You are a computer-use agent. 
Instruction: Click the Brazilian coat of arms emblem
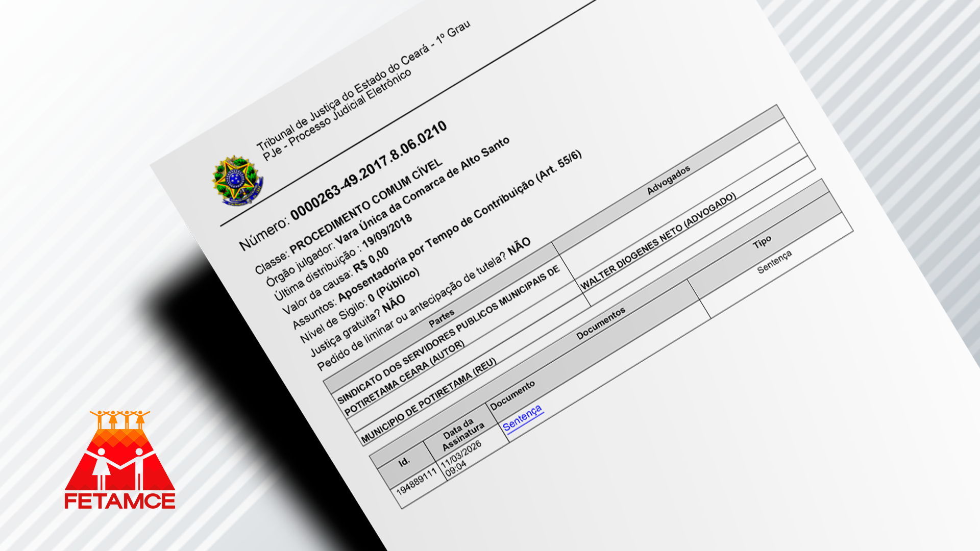tap(237, 180)
